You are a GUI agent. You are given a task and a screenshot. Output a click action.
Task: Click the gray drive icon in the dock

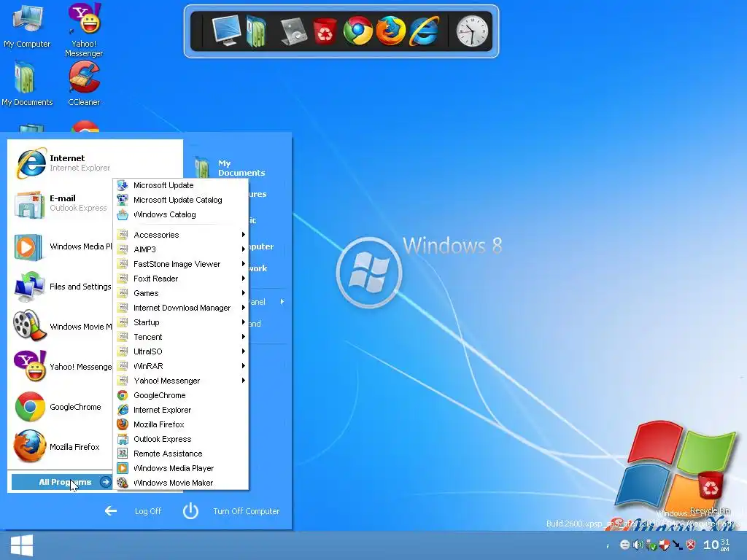tap(293, 31)
